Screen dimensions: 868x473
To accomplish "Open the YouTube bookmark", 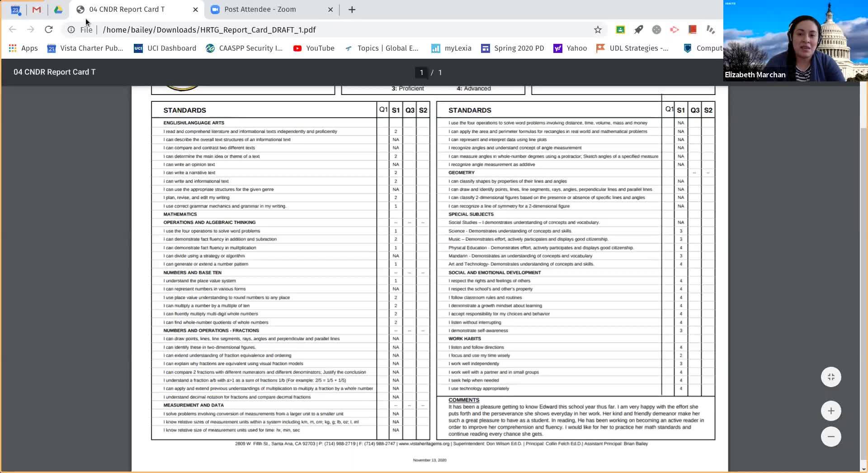I will tap(314, 48).
